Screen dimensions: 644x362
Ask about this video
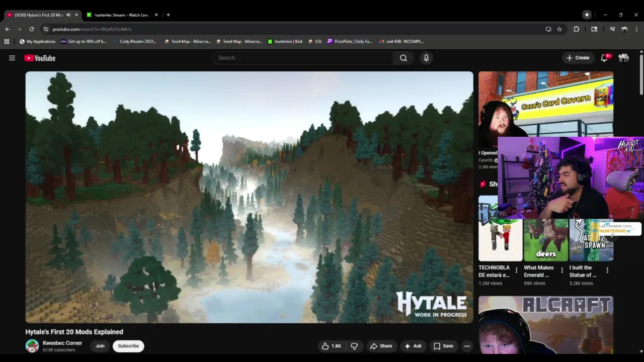click(x=413, y=346)
